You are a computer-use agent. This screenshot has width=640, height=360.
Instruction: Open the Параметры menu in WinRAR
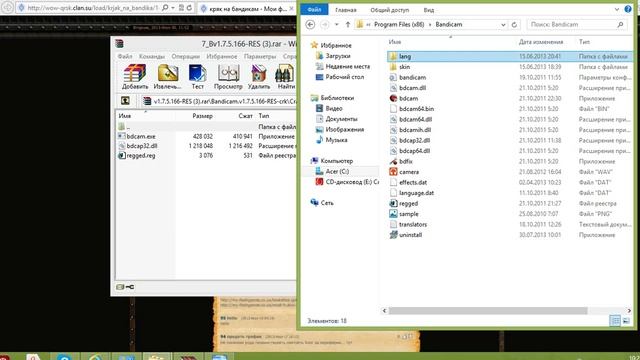pyautogui.click(x=260, y=56)
